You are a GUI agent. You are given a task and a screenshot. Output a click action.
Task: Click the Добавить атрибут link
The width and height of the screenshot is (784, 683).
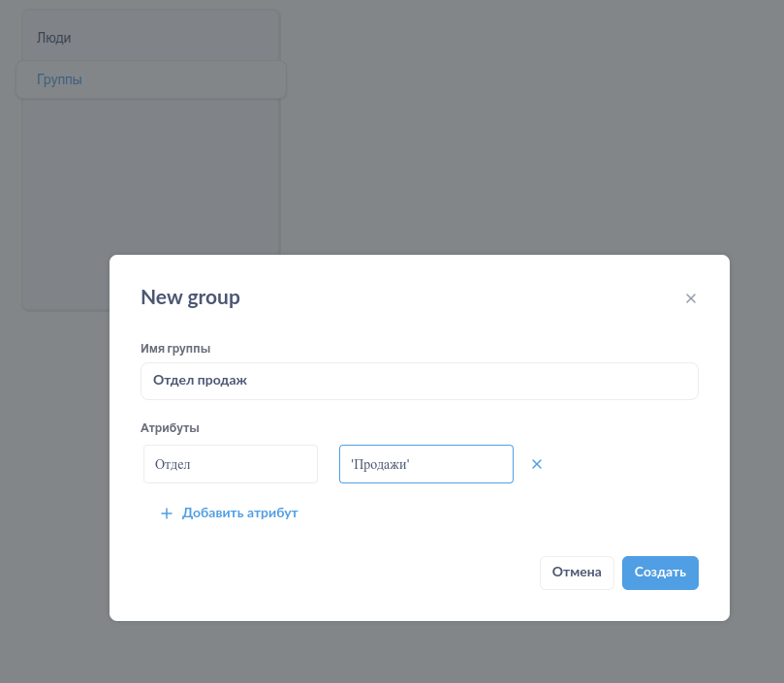point(240,513)
